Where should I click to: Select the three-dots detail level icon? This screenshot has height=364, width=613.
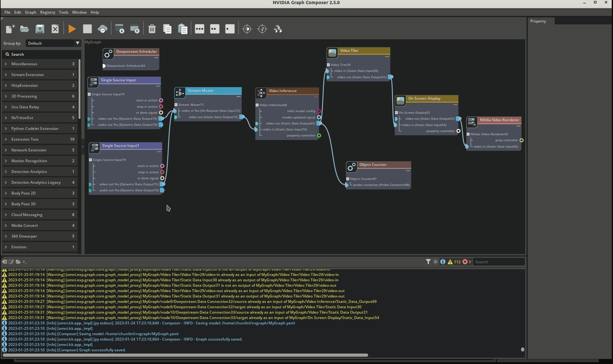point(200,29)
